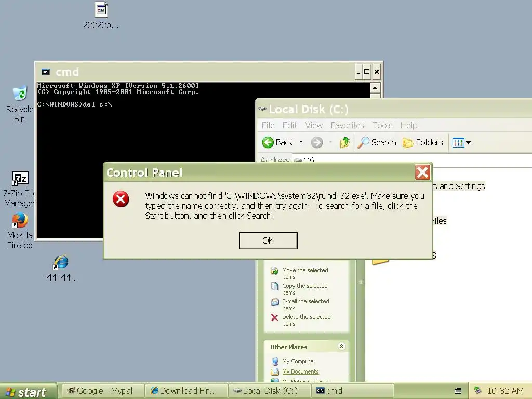Screen dimensions: 532x399
Task: Click the cmd scrollbar up arrow
Action: 375,88
